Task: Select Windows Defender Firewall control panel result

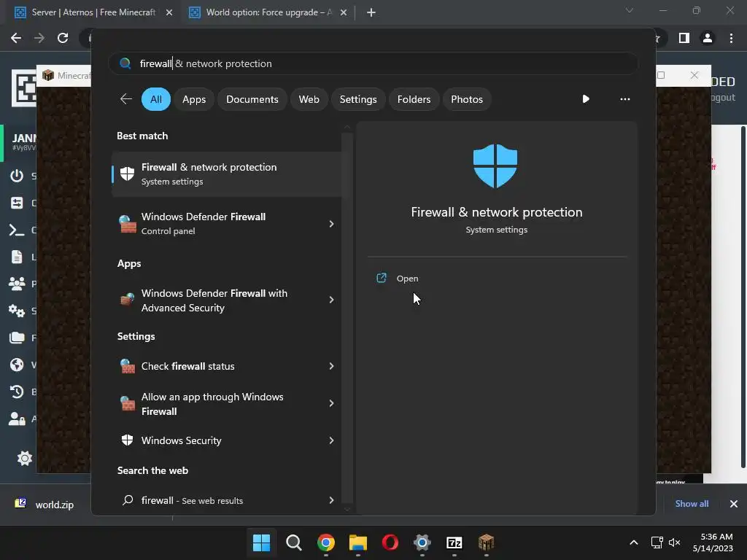Action: point(227,224)
